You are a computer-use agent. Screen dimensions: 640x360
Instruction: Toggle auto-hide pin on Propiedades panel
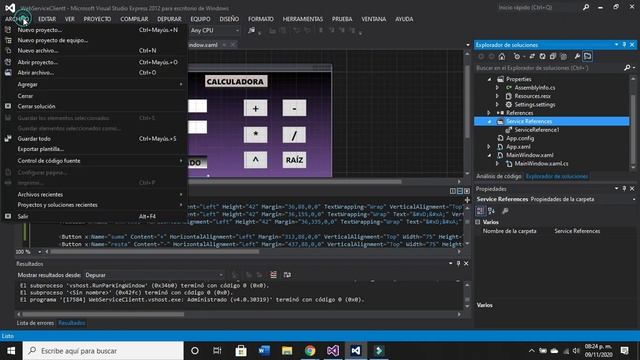click(624, 189)
